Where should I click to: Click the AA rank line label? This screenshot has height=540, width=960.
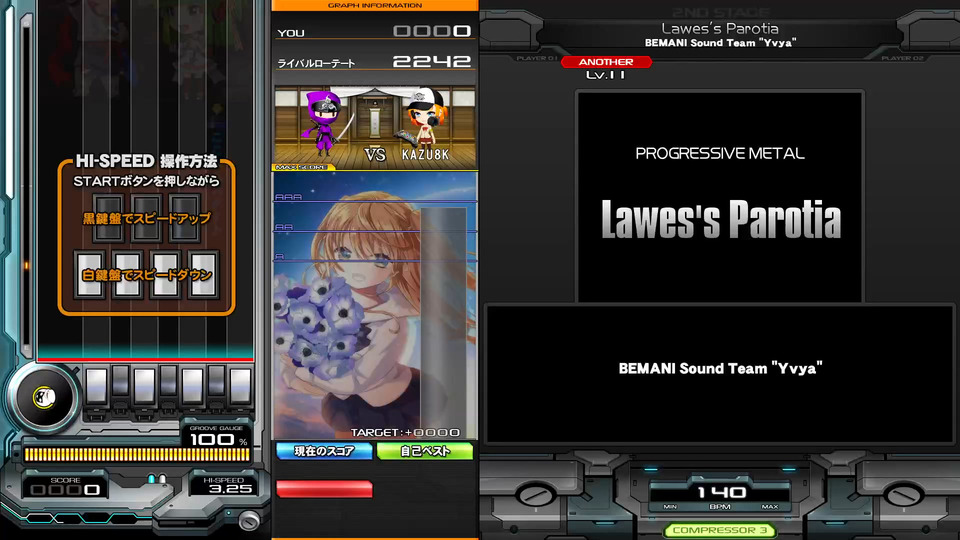point(284,227)
